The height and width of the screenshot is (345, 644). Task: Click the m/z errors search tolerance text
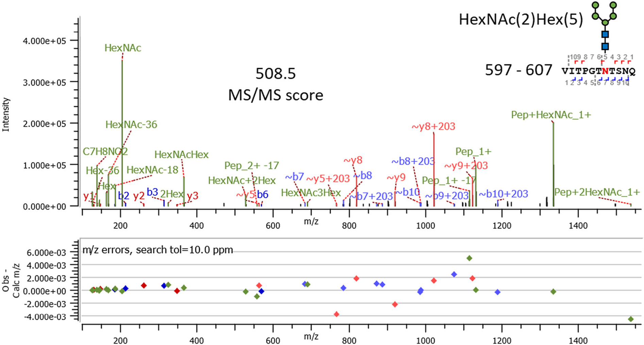(158, 250)
